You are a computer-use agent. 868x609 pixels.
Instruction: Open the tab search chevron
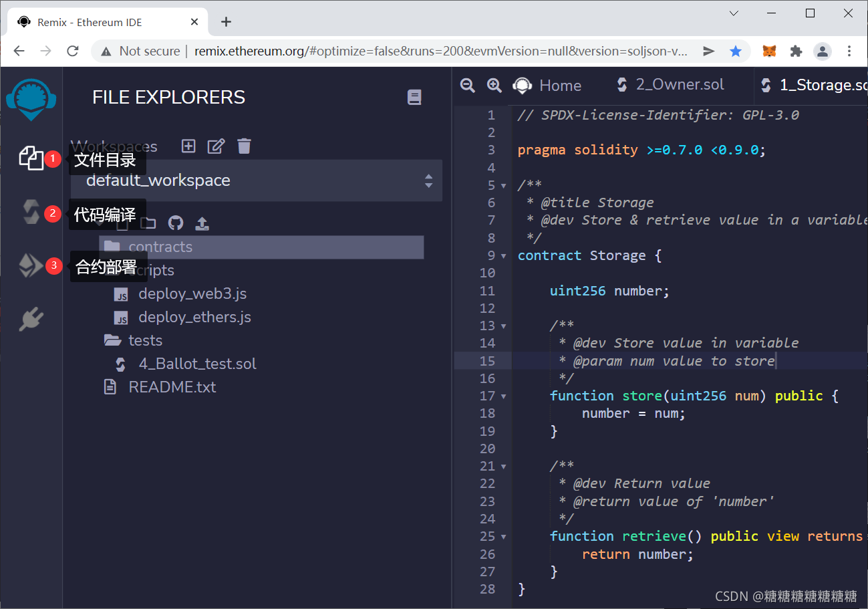(x=734, y=13)
